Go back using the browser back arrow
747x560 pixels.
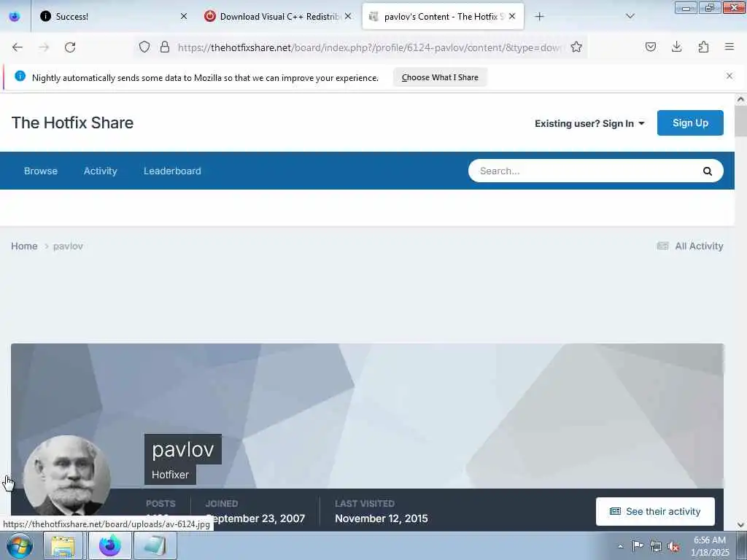tap(18, 47)
